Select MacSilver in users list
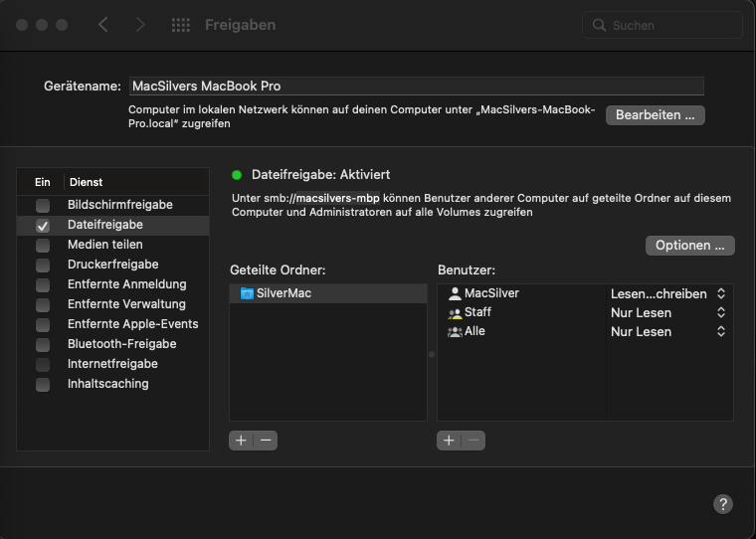 [521, 293]
